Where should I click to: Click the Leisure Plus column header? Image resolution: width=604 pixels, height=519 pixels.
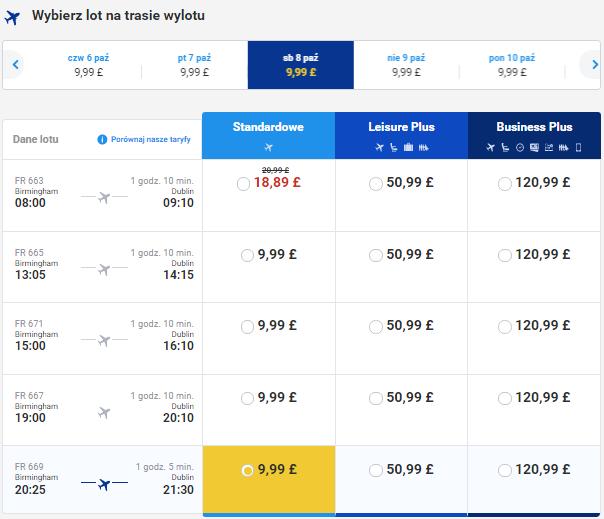click(x=401, y=135)
